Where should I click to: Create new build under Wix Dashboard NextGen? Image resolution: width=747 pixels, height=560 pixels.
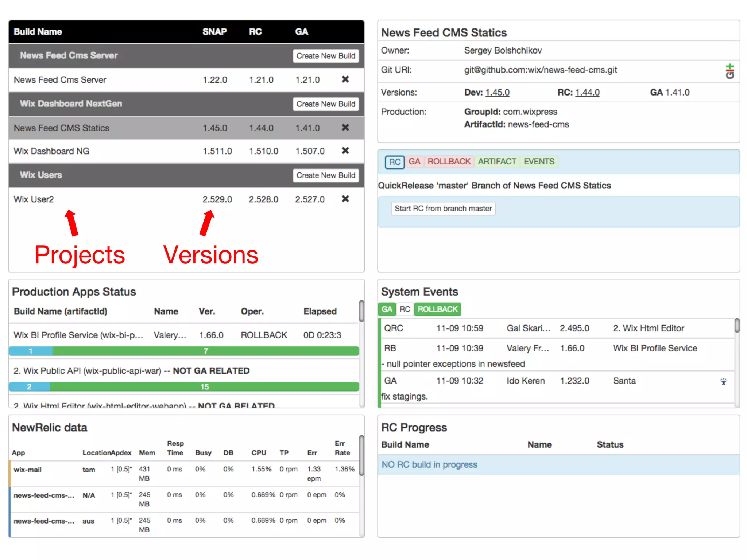[326, 104]
